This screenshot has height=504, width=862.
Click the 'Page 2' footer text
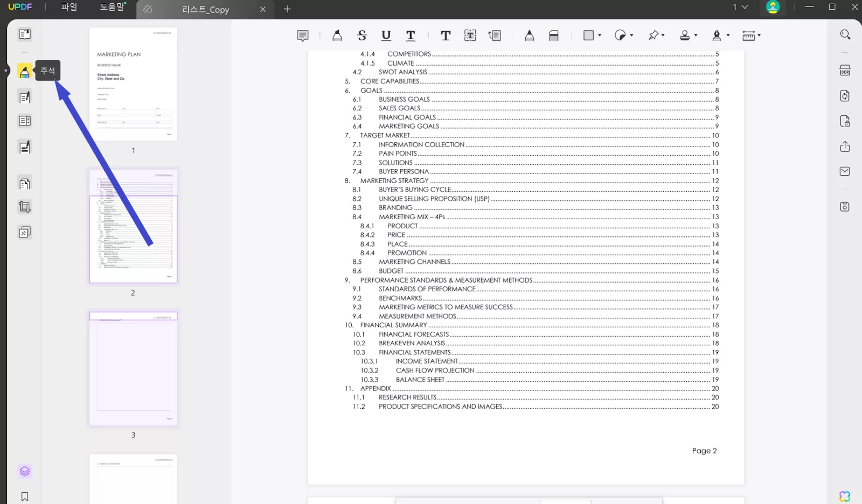(x=704, y=451)
